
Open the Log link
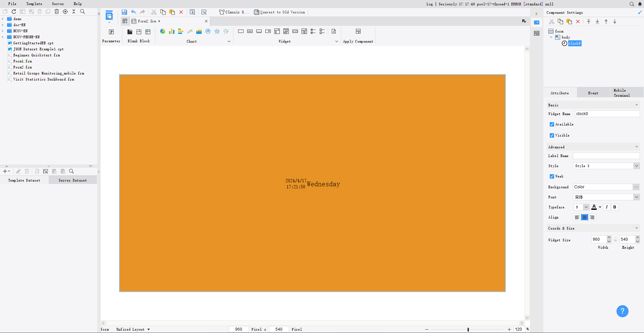coord(430,4)
